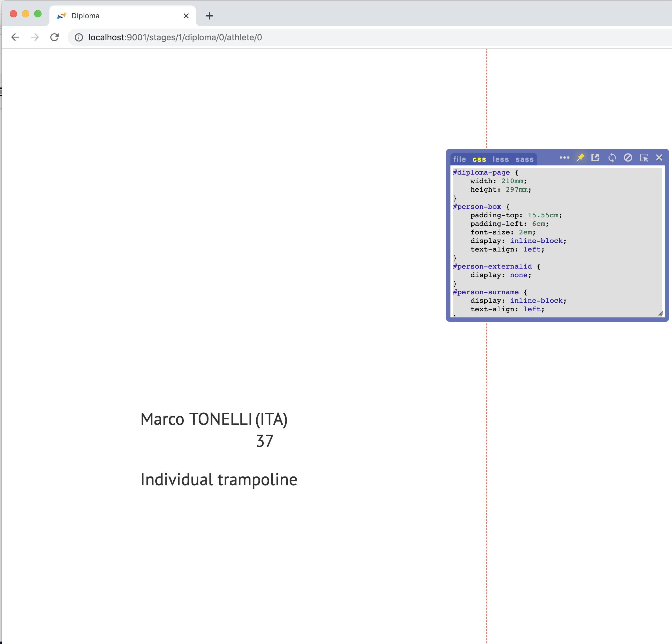Image resolution: width=672 pixels, height=644 pixels.
Task: Go back using browser back arrow
Action: click(15, 37)
